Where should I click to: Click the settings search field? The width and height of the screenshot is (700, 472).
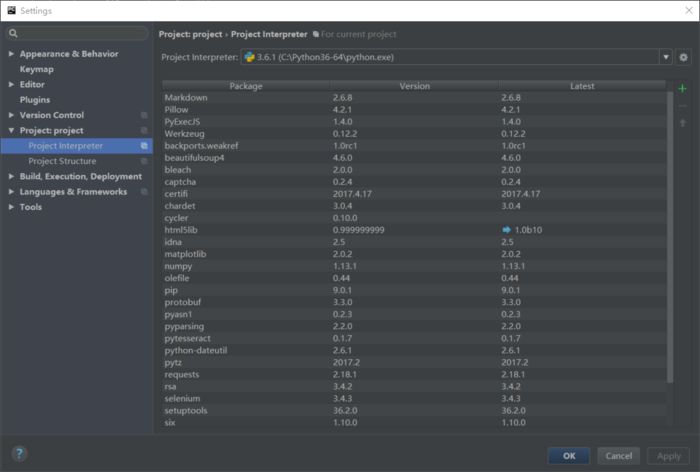(77, 33)
